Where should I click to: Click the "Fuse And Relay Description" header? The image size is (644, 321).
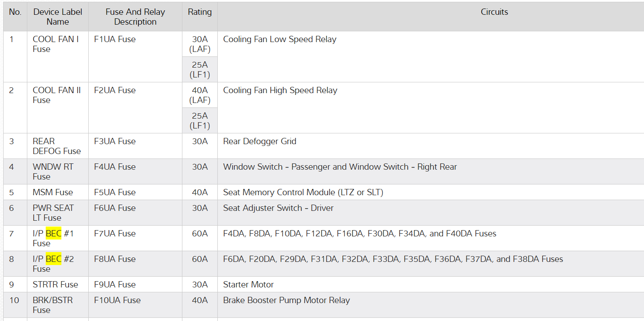[x=135, y=17]
